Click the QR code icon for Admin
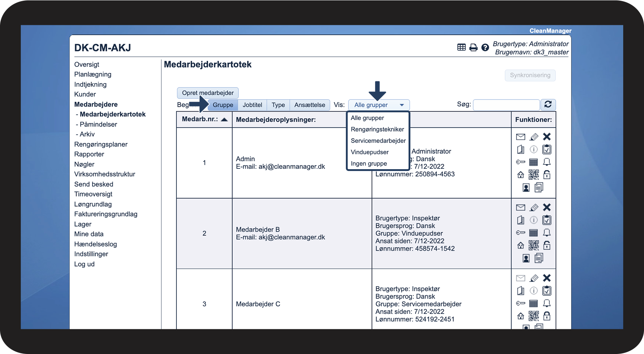Viewport: 644px width, 354px height. pos(534,175)
